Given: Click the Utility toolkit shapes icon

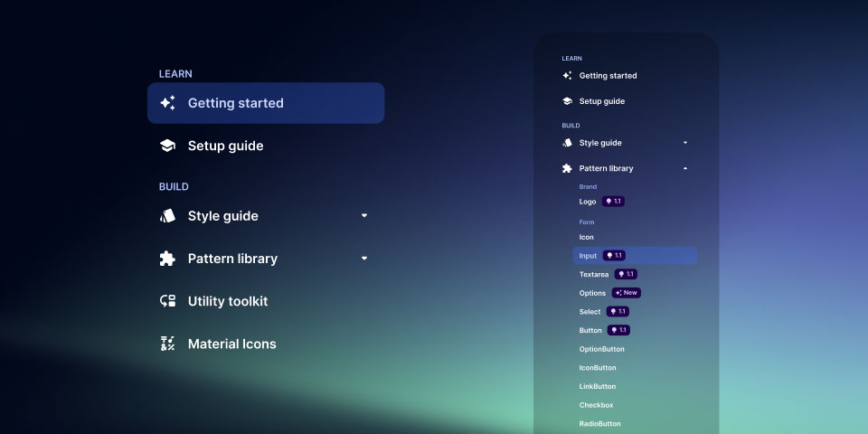Looking at the screenshot, I should point(168,301).
